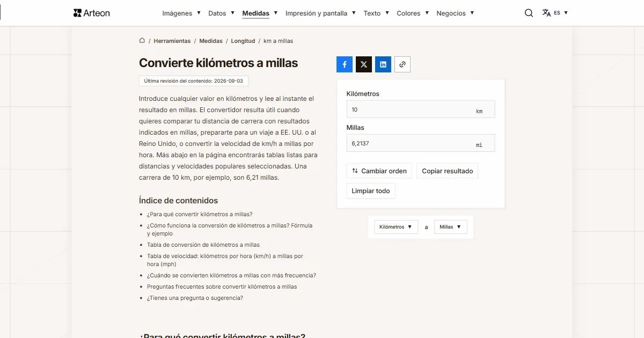The width and height of the screenshot is (644, 338).
Task: Click the 'Índice de contenidos' heading
Action: [x=178, y=201]
